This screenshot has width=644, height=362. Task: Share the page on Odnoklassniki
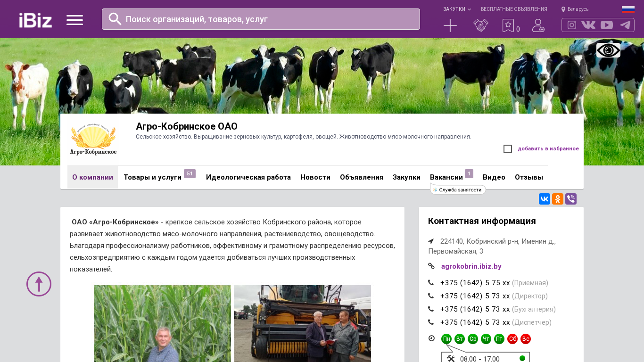(558, 199)
